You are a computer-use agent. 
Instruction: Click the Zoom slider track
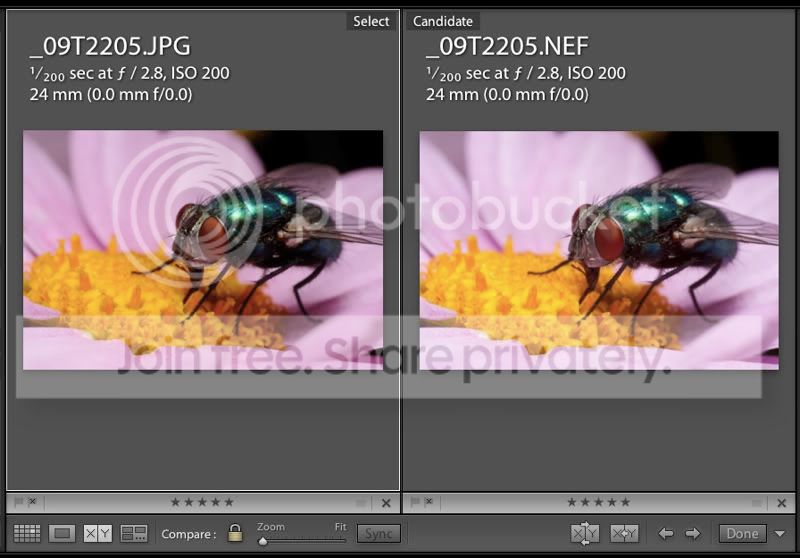(x=302, y=541)
